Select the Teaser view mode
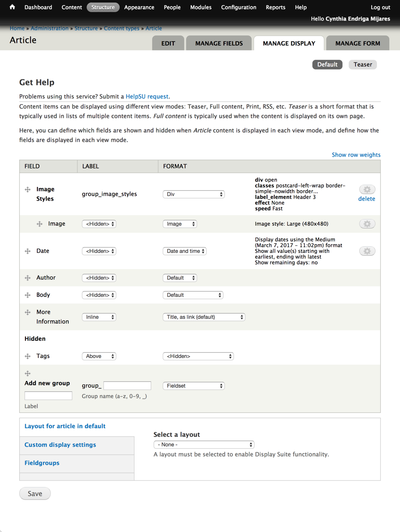Screen dimensions: 400x532 (x=363, y=65)
